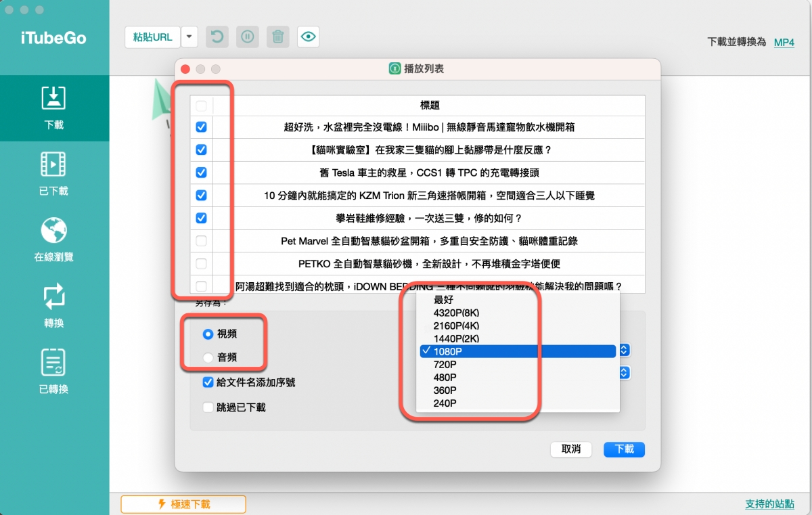Click the 標題 column header
812x515 pixels.
click(x=430, y=106)
